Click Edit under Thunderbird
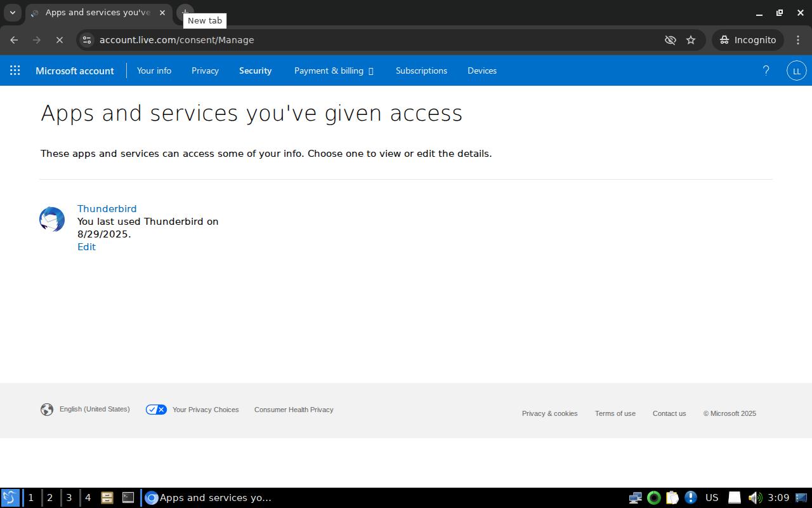The width and height of the screenshot is (812, 508). 86,246
